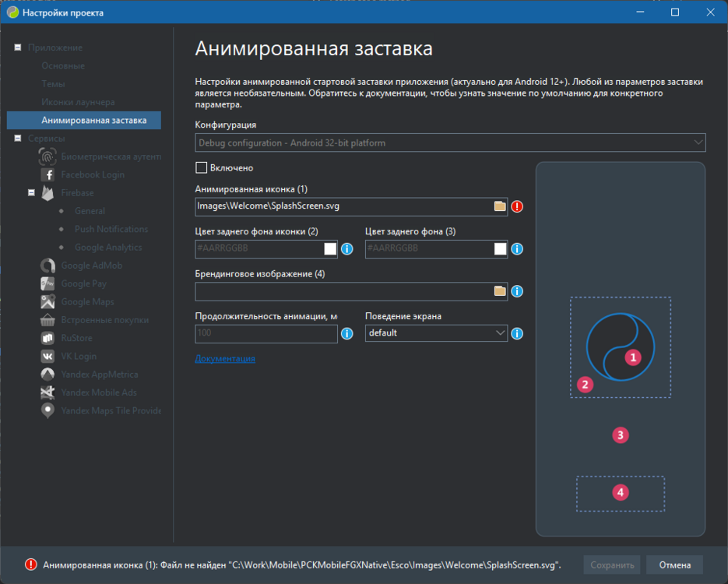Click the Встроенные покупки basket icon

click(x=47, y=320)
